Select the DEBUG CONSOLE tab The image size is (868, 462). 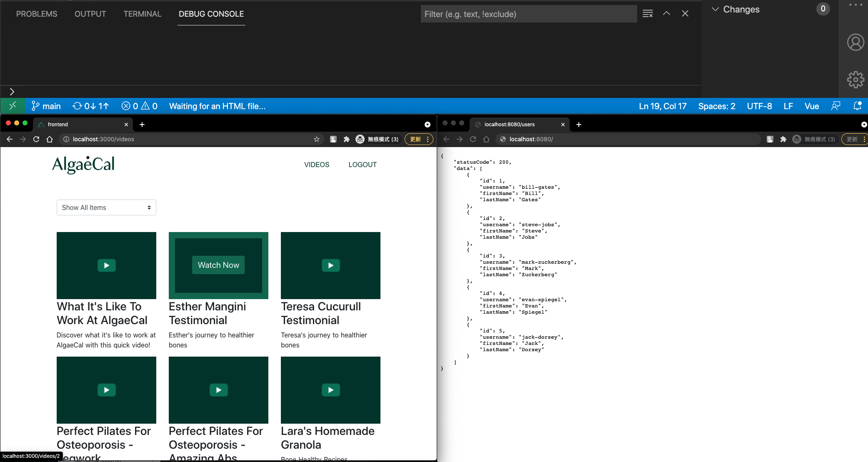211,14
